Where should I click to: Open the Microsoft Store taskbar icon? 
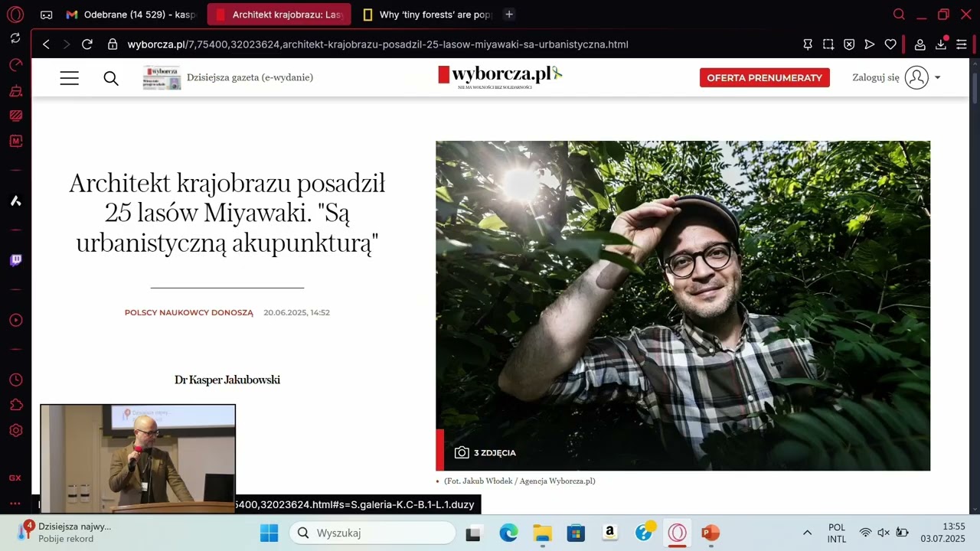[576, 533]
